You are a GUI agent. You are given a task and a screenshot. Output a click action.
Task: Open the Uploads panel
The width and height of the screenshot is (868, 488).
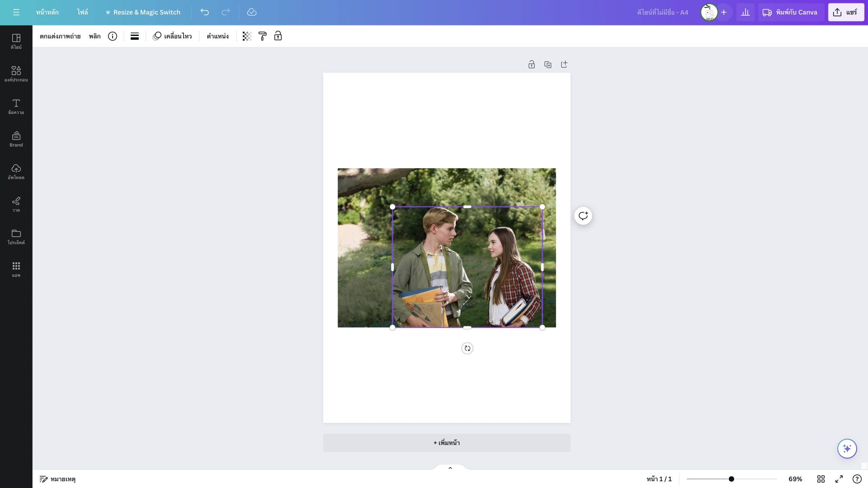[16, 172]
